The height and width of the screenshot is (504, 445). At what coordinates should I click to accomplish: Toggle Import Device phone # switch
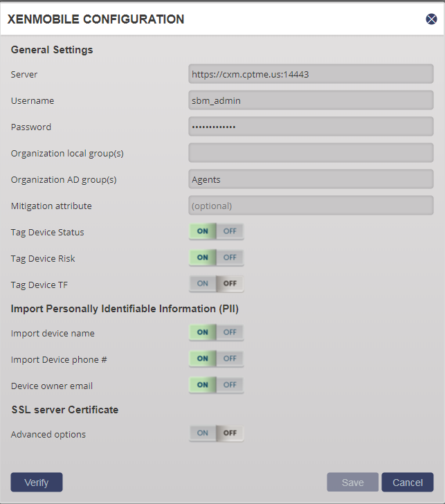coord(216,359)
